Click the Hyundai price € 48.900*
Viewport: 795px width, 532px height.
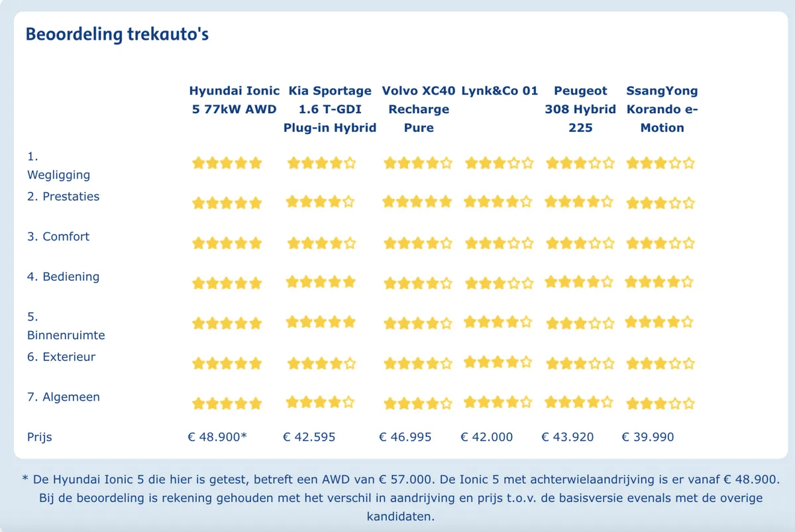click(x=217, y=437)
